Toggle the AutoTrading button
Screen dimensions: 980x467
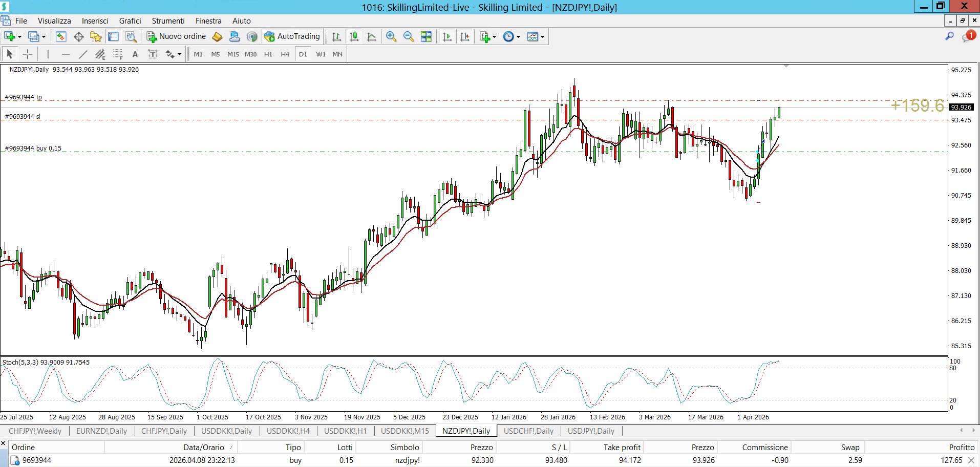(292, 36)
